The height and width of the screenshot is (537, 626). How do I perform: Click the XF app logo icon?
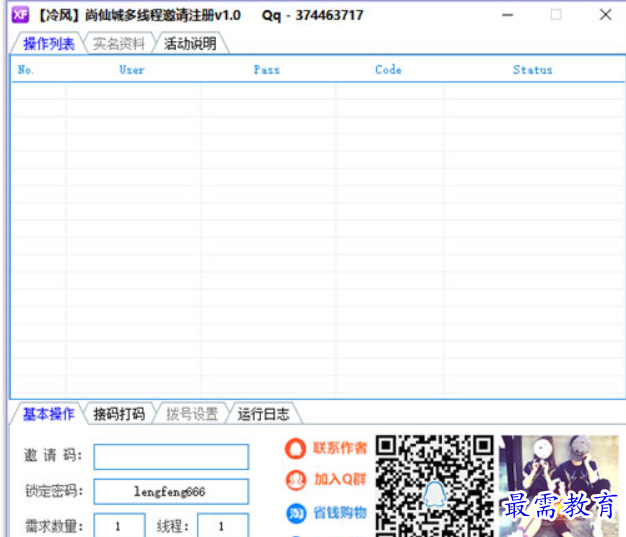pos(19,15)
